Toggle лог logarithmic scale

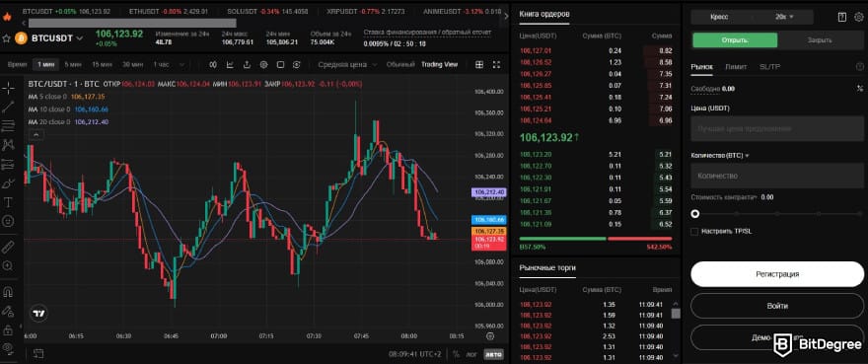(x=472, y=353)
